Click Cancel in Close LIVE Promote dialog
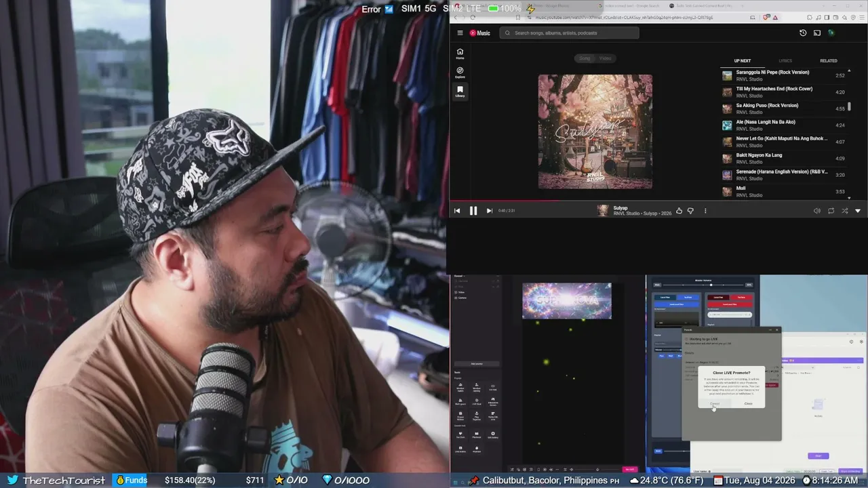Image resolution: width=868 pixels, height=488 pixels. [715, 404]
